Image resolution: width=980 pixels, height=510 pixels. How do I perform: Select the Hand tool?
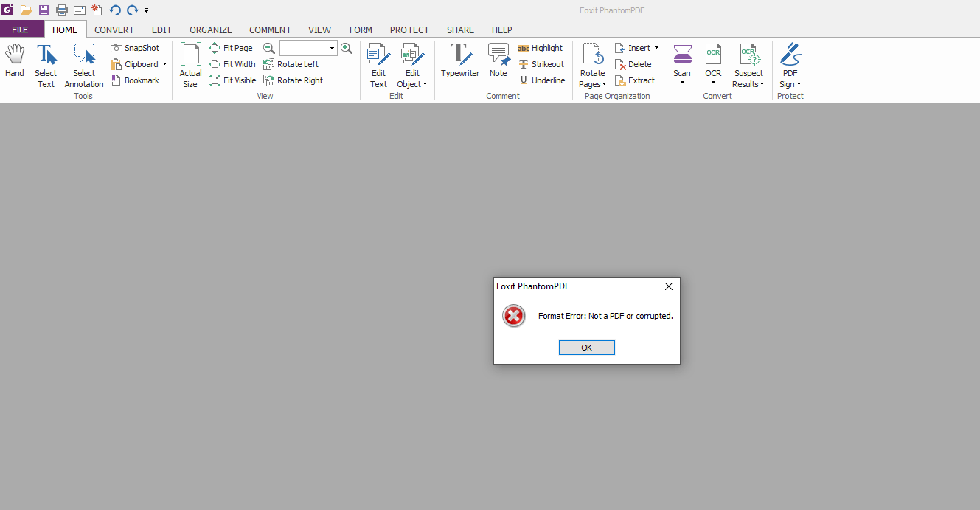15,63
